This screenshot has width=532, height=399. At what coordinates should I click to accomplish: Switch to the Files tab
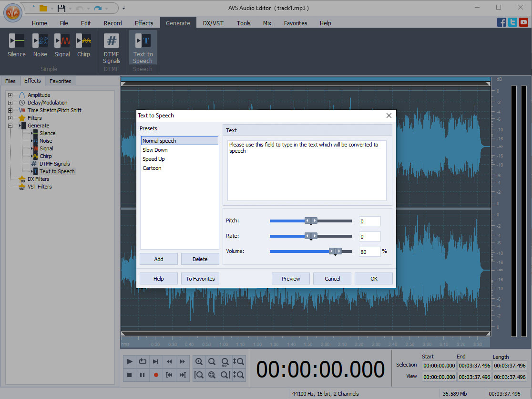(10, 81)
